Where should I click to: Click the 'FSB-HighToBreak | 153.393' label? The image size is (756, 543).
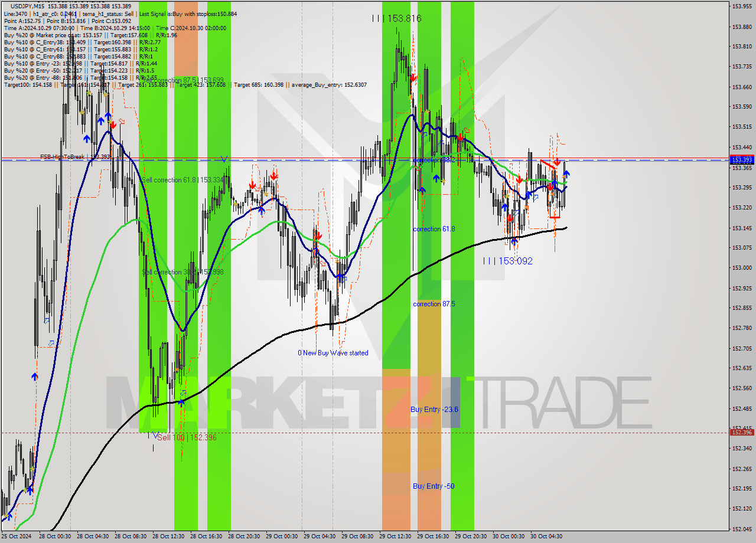[76, 157]
